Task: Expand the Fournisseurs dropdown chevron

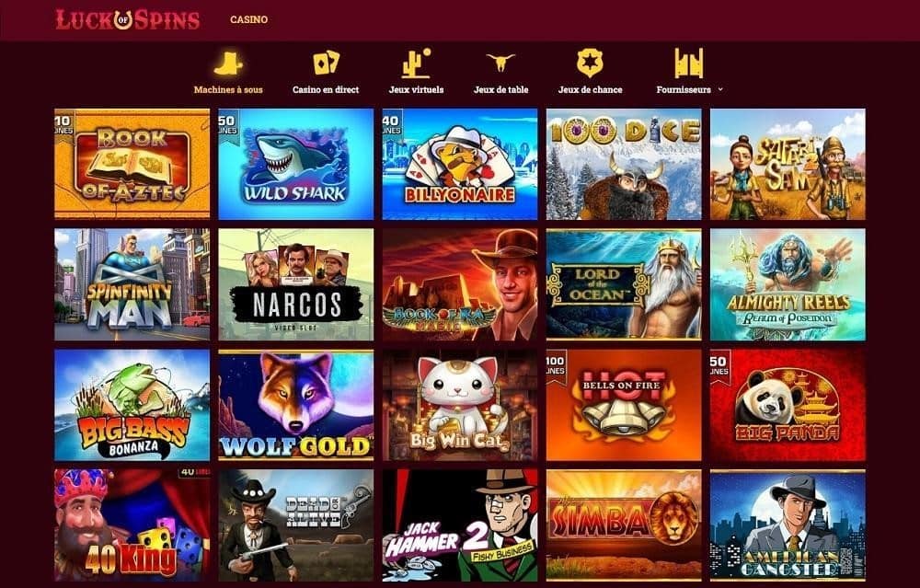Action: [720, 90]
